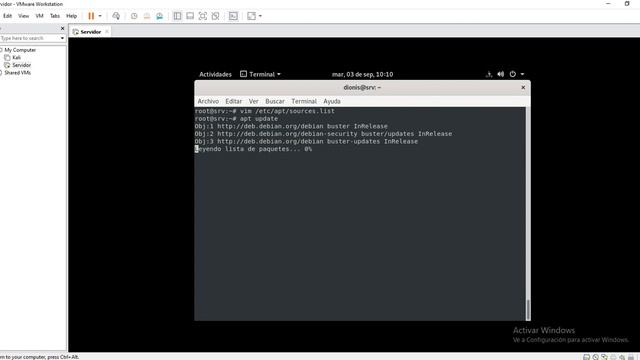Open the library search dropdown arrow
The width and height of the screenshot is (640, 360).
(x=62, y=38)
